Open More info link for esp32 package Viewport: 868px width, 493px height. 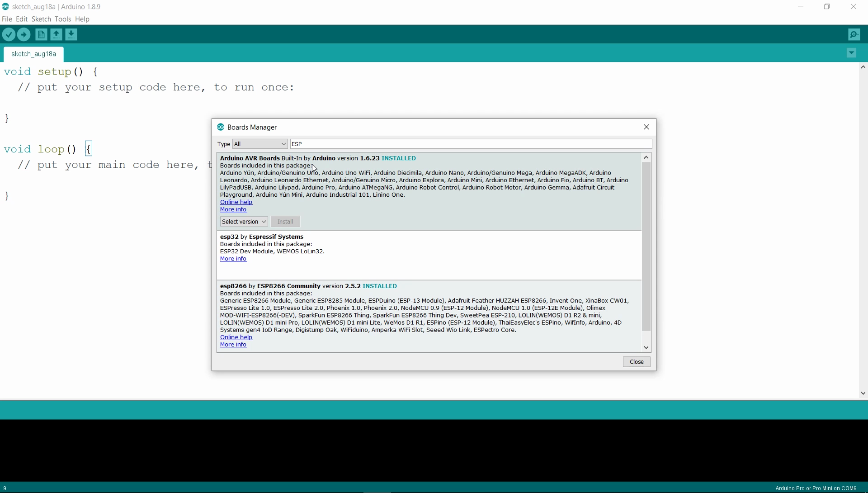(233, 259)
